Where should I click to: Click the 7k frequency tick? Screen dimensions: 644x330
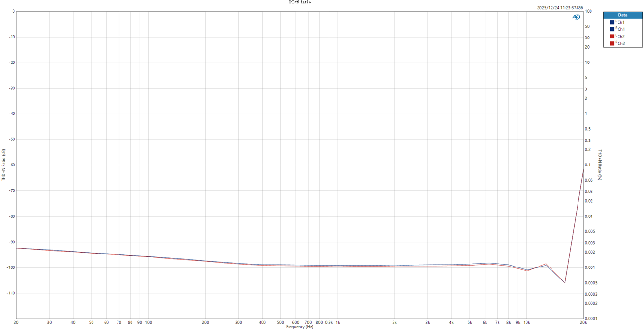click(x=498, y=322)
